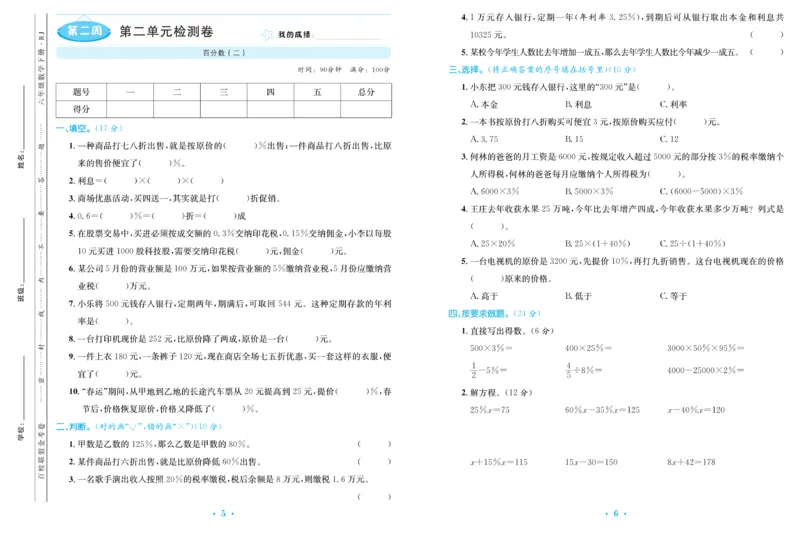This screenshot has width=800, height=534.
Task: Choose option C. 12
Action: (x=669, y=139)
